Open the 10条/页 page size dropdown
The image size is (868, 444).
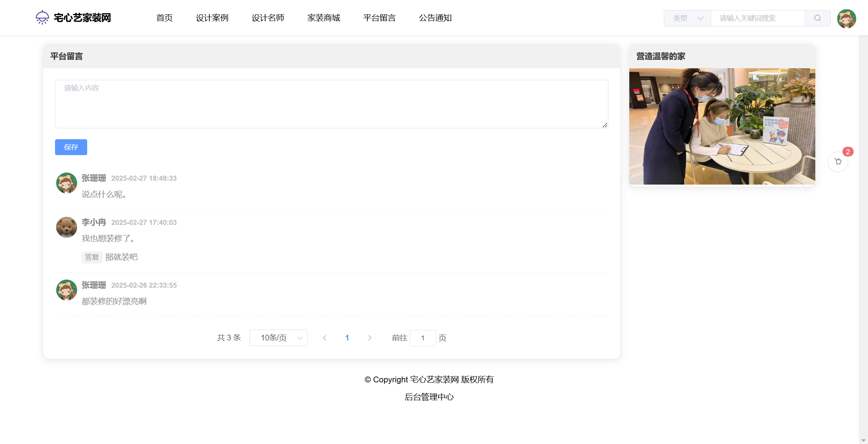pyautogui.click(x=278, y=338)
